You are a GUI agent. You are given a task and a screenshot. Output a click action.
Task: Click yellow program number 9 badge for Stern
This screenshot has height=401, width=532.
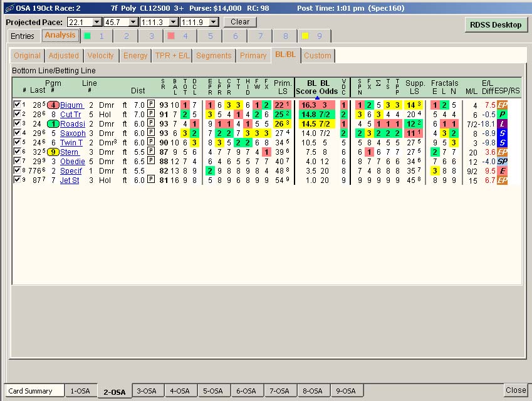(x=53, y=152)
